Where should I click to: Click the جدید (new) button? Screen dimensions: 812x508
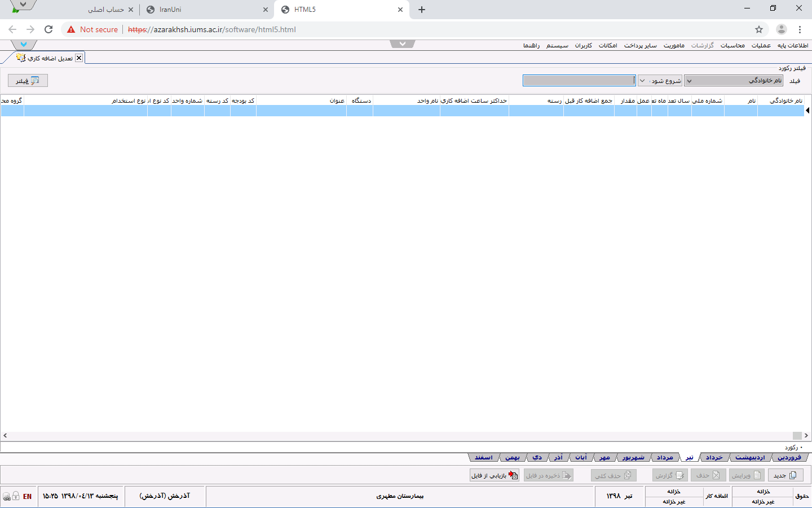785,475
